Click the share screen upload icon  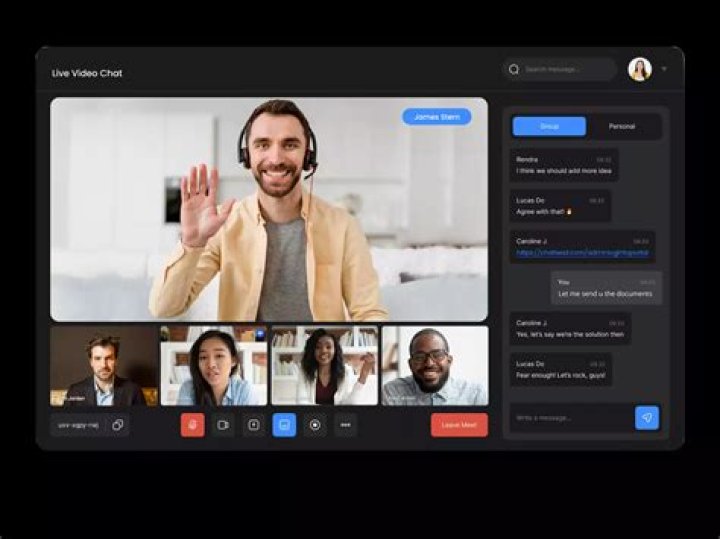pyautogui.click(x=253, y=425)
